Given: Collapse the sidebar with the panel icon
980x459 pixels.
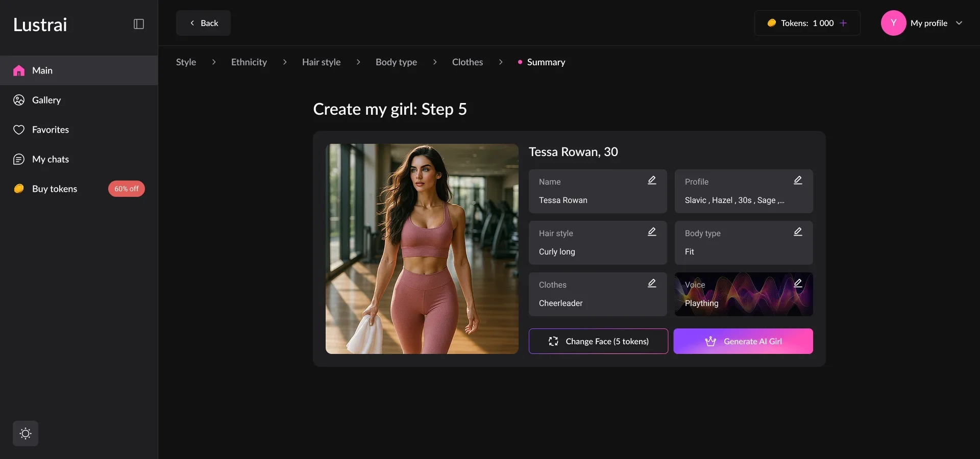Looking at the screenshot, I should pos(138,24).
